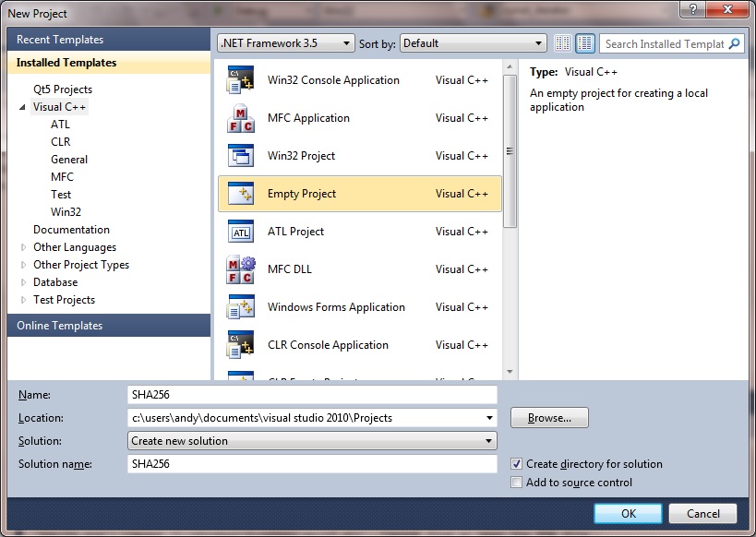This screenshot has width=756, height=537.
Task: Click the template list scroll up arrow
Action: pos(510,66)
